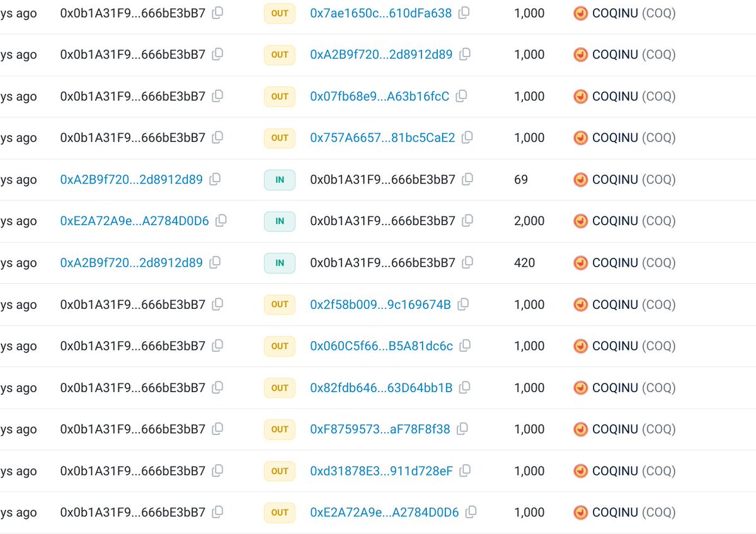Open address link 0x7ae1650c...610dFa638
Viewport: 756px width, 534px height.
point(381,13)
